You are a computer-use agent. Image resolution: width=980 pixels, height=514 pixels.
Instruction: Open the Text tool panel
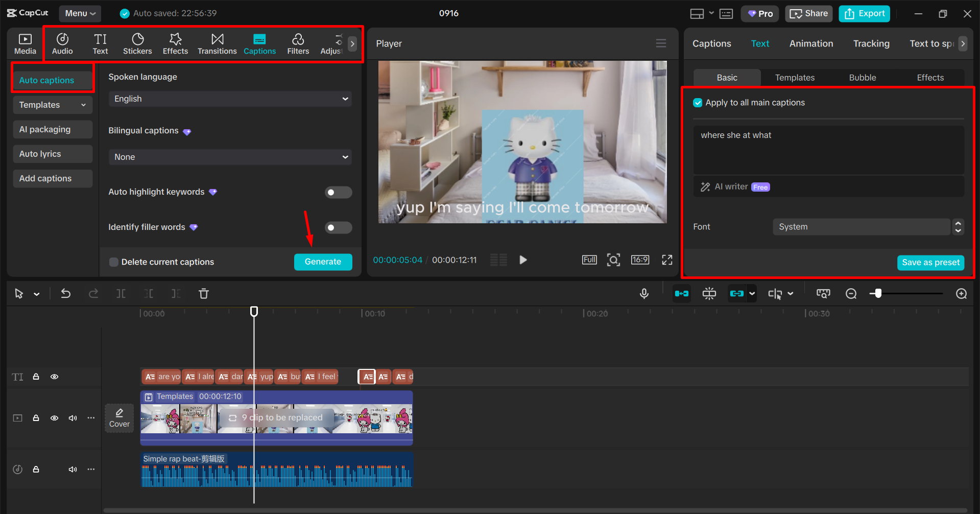point(100,44)
